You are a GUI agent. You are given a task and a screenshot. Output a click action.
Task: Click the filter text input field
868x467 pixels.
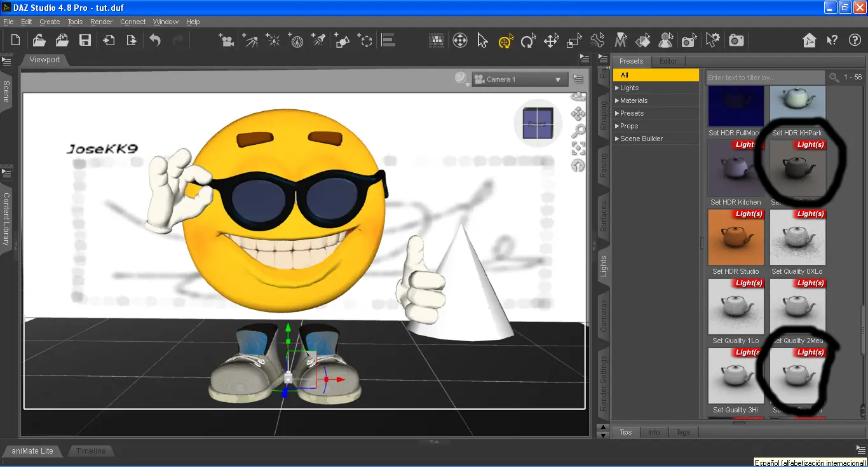765,78
